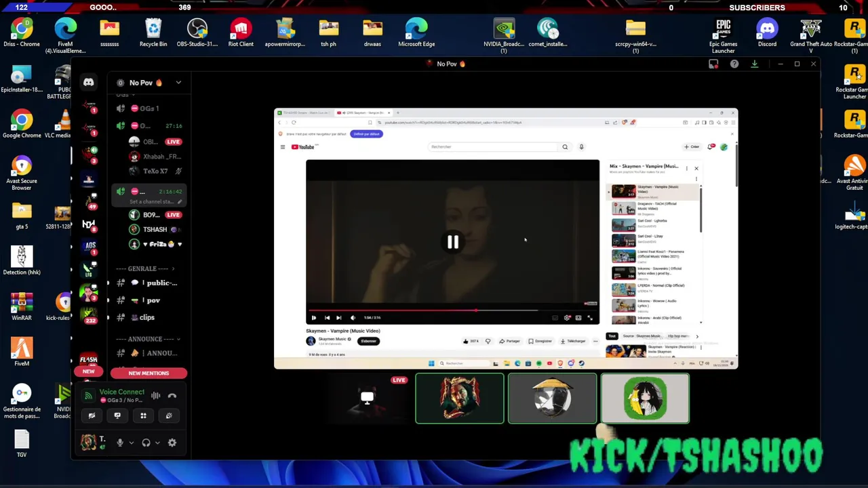Open the clips text channel
The width and height of the screenshot is (868, 488).
pos(148,317)
